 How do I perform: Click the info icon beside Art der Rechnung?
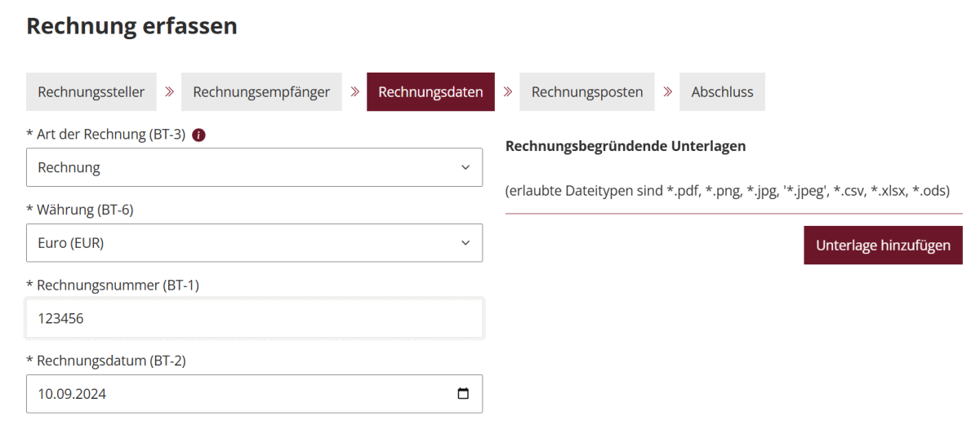[198, 135]
